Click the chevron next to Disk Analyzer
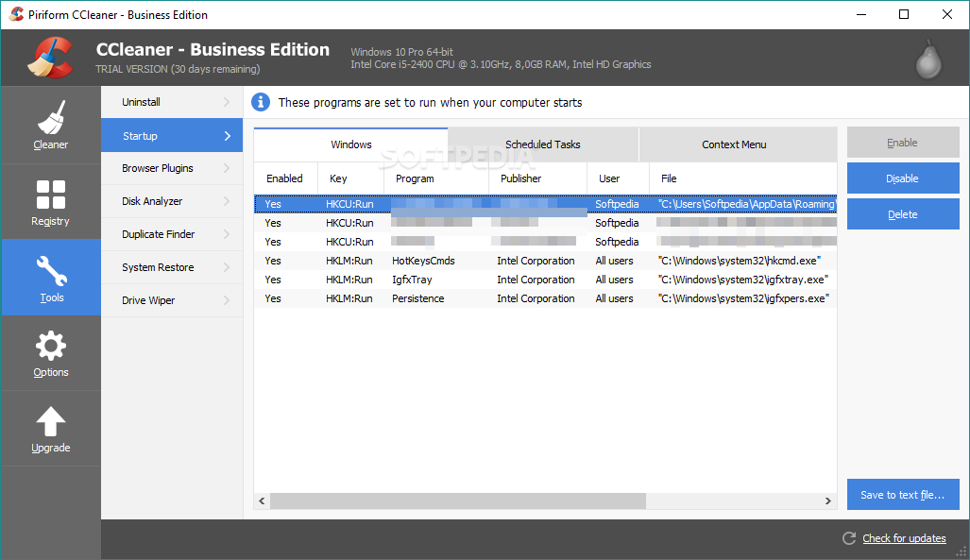 click(x=227, y=201)
